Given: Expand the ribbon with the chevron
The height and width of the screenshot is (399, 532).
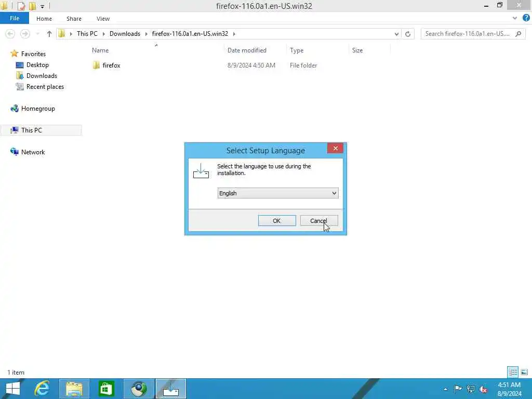Looking at the screenshot, I should click(x=515, y=18).
